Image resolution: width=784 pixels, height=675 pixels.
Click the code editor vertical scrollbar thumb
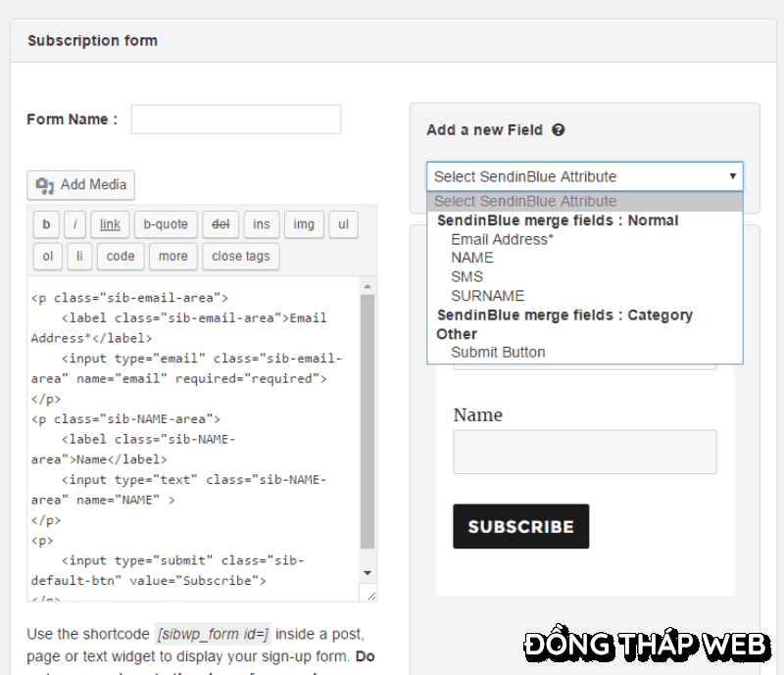pos(367,422)
